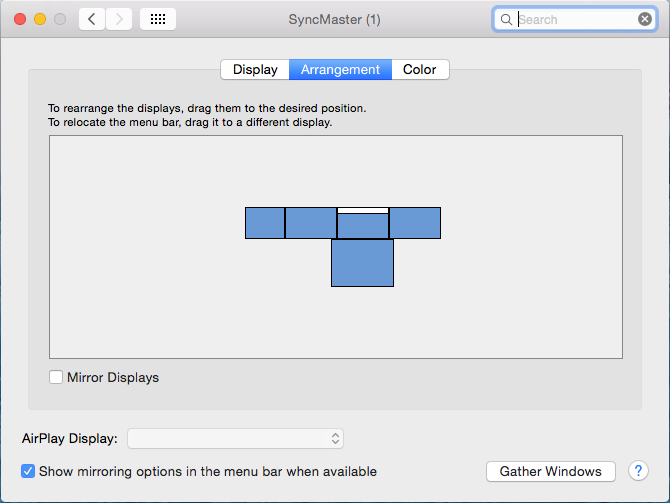Open help with the question mark button
670x503 pixels.
coord(637,471)
